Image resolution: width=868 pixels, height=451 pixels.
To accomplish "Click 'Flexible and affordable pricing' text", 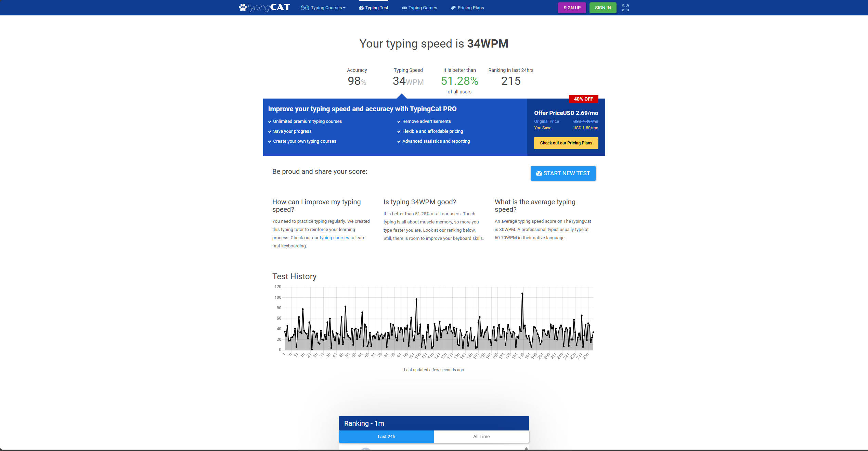I will [432, 131].
